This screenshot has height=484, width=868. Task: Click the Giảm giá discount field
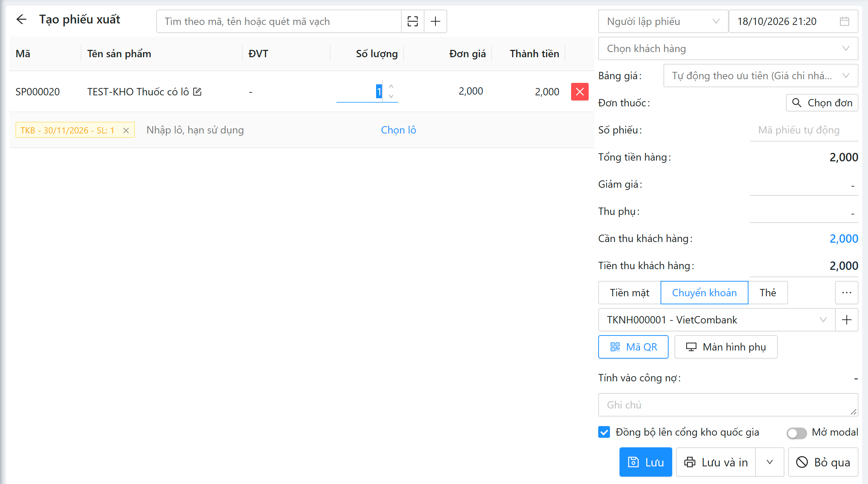click(804, 184)
